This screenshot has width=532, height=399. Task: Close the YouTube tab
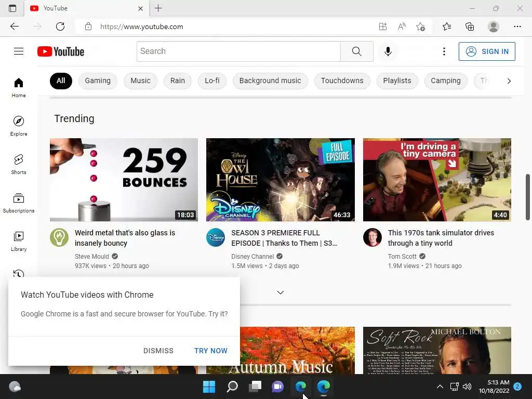pos(140,8)
